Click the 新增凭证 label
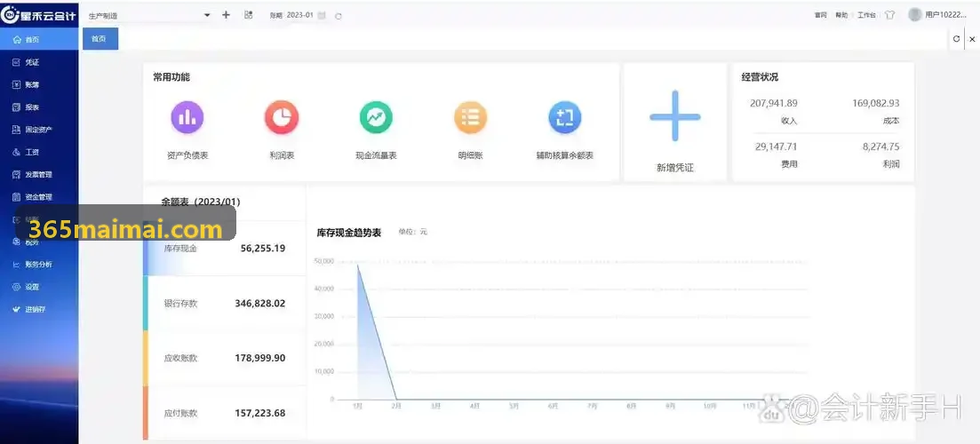 pos(675,168)
